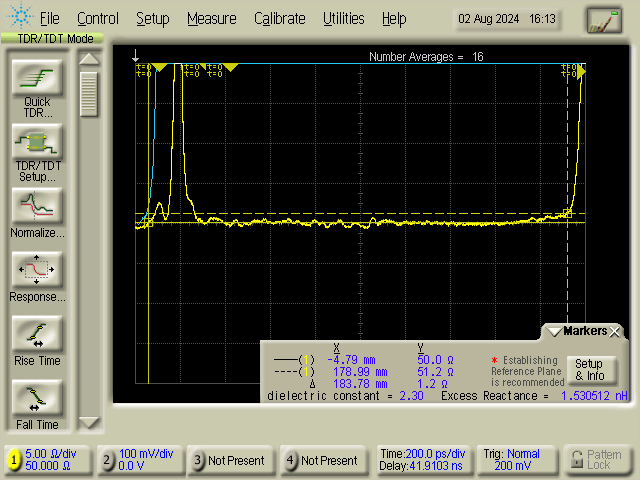Measure Rise Time using sidebar icon

coord(37,335)
